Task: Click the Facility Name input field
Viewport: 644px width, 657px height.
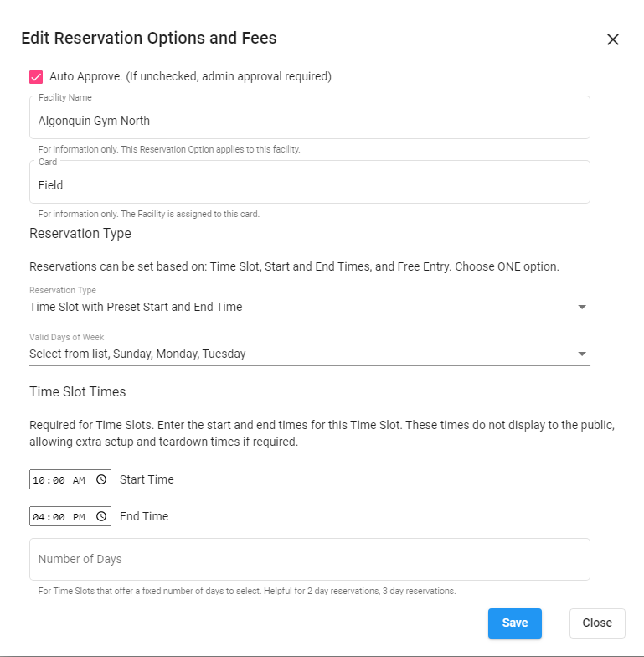Action: [x=309, y=121]
